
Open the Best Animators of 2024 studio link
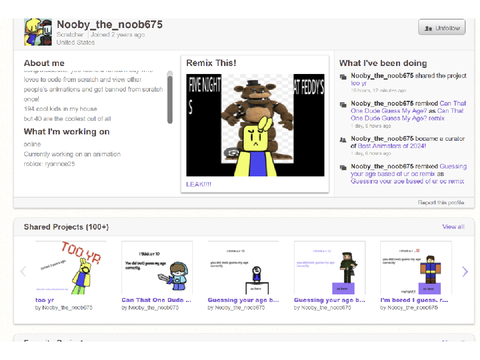pos(392,146)
